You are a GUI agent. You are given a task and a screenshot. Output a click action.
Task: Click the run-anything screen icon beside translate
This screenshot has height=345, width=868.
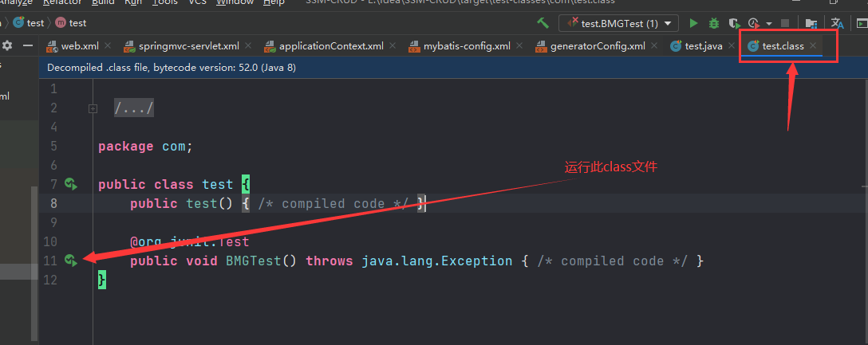(862, 23)
